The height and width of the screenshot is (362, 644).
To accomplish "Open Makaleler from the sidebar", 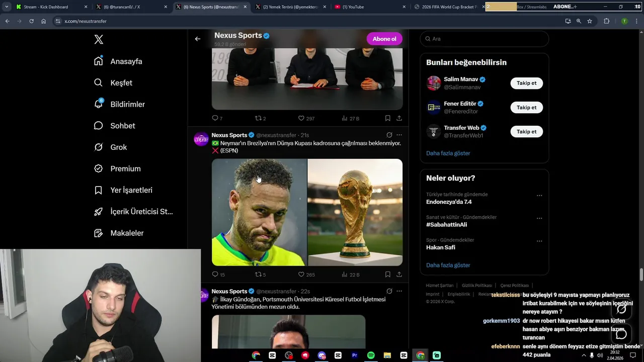I will pos(119,233).
